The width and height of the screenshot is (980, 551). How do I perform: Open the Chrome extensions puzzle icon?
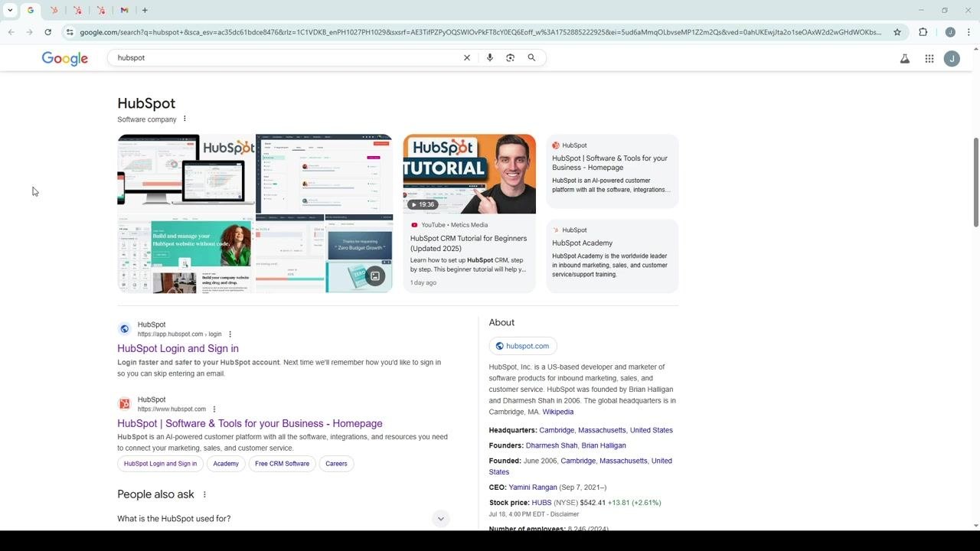click(923, 32)
